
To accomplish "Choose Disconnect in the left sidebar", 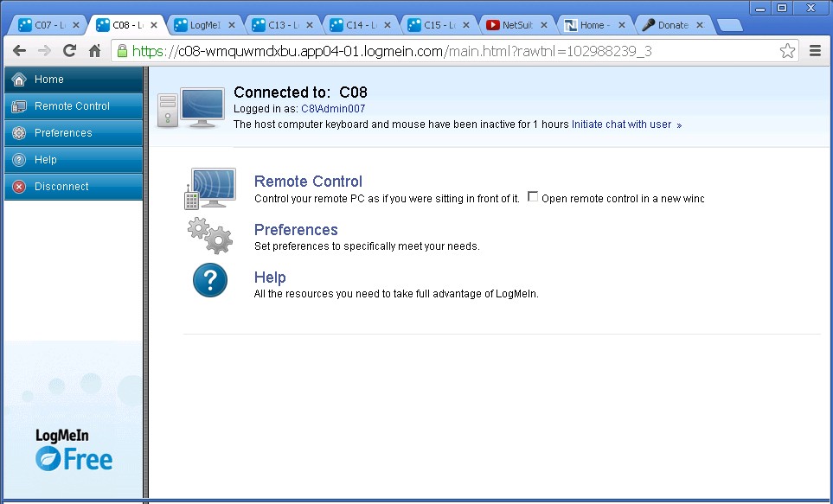I will click(74, 187).
